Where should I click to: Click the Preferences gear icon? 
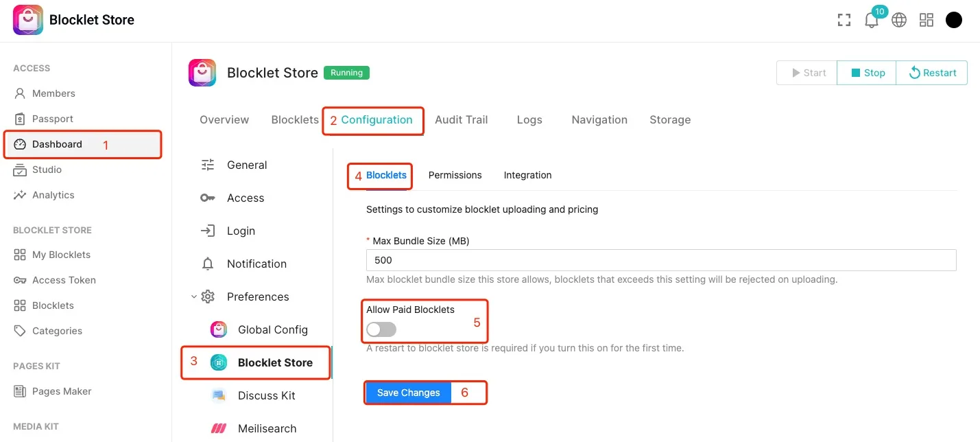208,296
